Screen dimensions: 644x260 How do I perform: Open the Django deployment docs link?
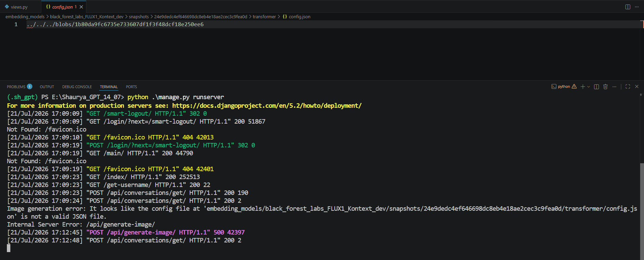(x=267, y=106)
